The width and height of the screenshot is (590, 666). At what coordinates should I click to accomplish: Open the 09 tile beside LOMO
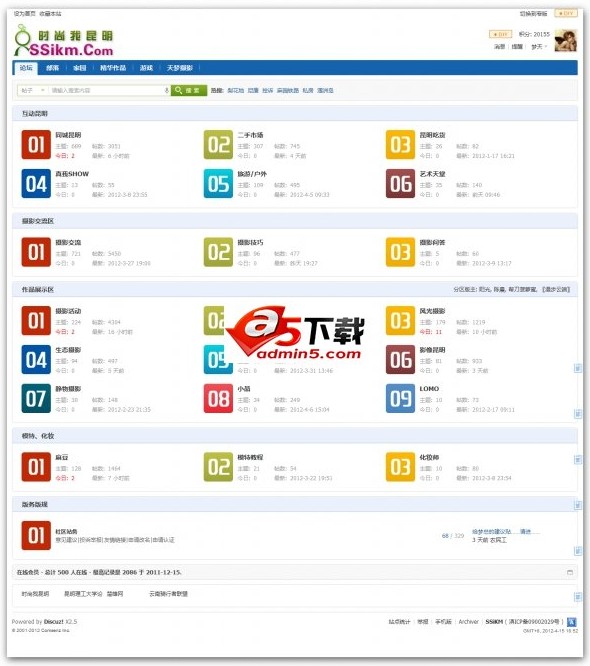[x=400, y=398]
